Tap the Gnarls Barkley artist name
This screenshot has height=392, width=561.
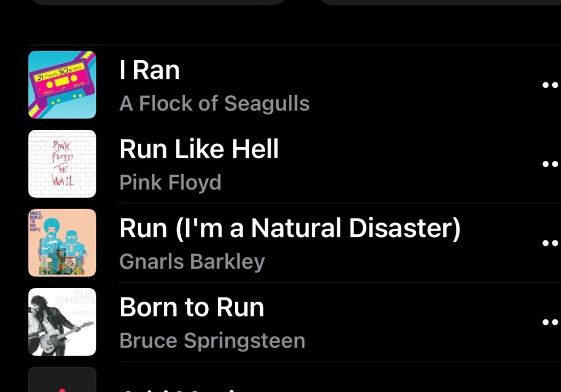[192, 262]
